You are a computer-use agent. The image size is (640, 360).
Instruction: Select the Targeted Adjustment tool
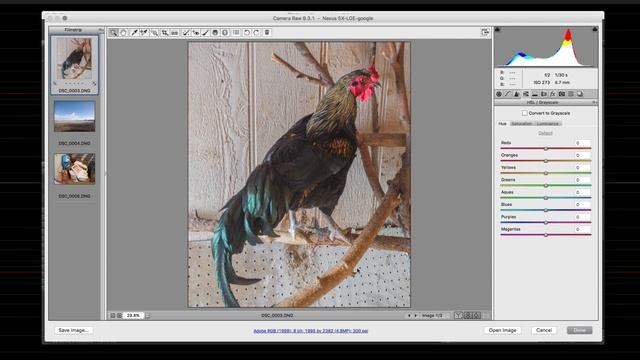(154, 33)
